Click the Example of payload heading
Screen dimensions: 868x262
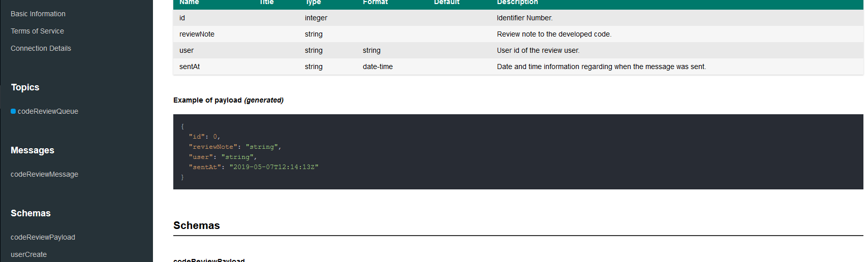[228, 100]
